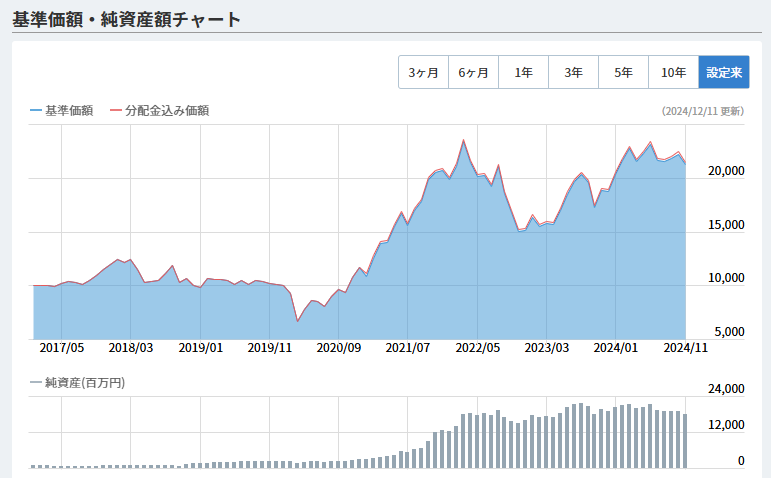Show the 5年 chart range
Image resolution: width=771 pixels, height=478 pixels.
(x=623, y=72)
